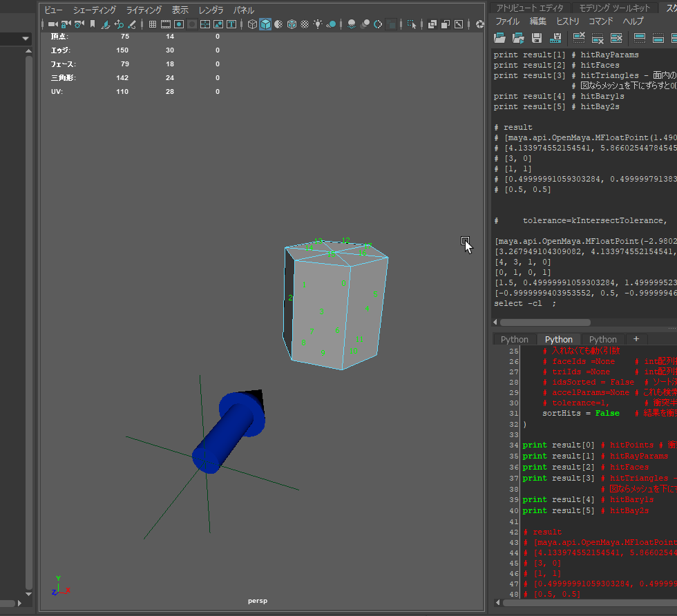The width and height of the screenshot is (677, 616).
Task: Click the Save Script floppy icon
Action: (537, 37)
